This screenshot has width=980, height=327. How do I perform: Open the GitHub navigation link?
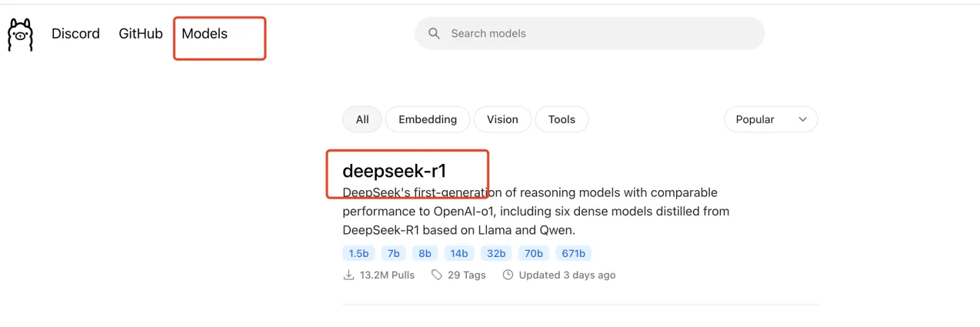141,34
